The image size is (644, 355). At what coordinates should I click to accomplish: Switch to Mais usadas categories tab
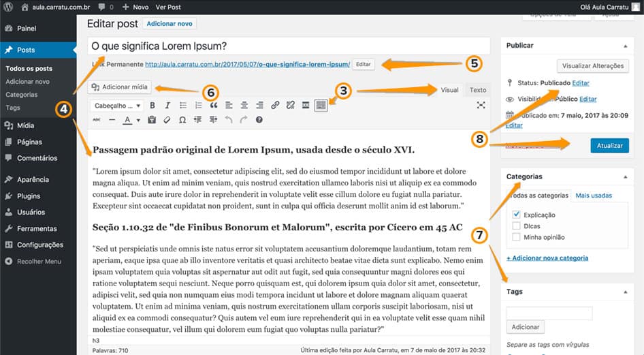[594, 196]
